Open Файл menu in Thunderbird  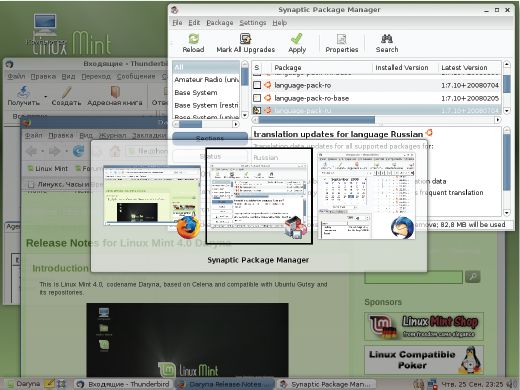pyautogui.click(x=16, y=76)
